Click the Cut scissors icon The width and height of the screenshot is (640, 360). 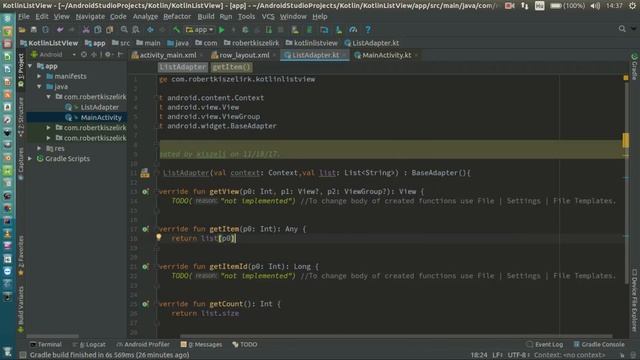point(86,30)
